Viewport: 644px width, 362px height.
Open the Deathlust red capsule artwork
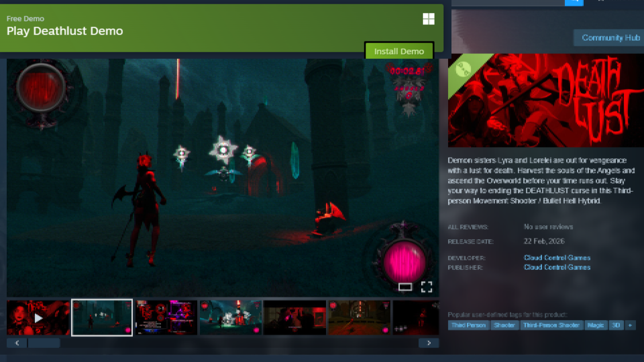(x=546, y=101)
